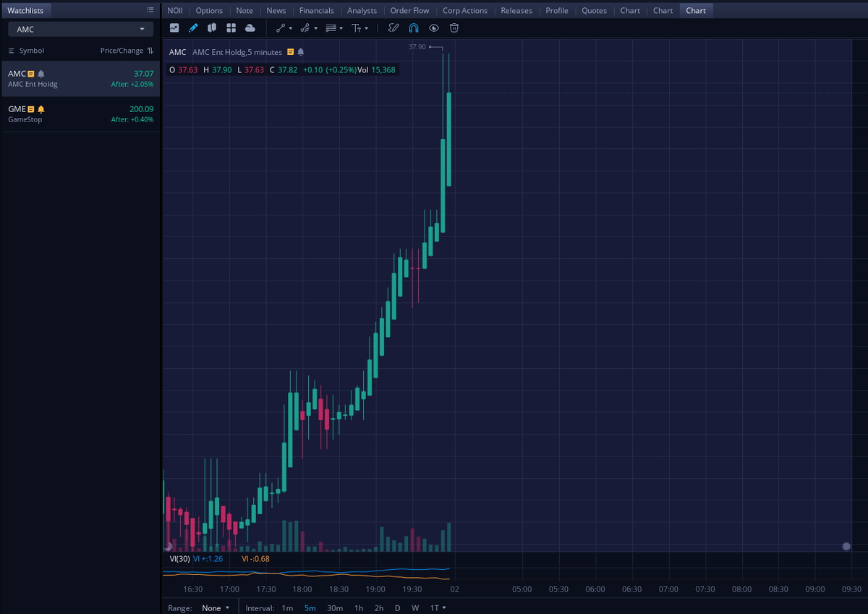
Task: Click the AMC price 37.07
Action: pyautogui.click(x=144, y=74)
